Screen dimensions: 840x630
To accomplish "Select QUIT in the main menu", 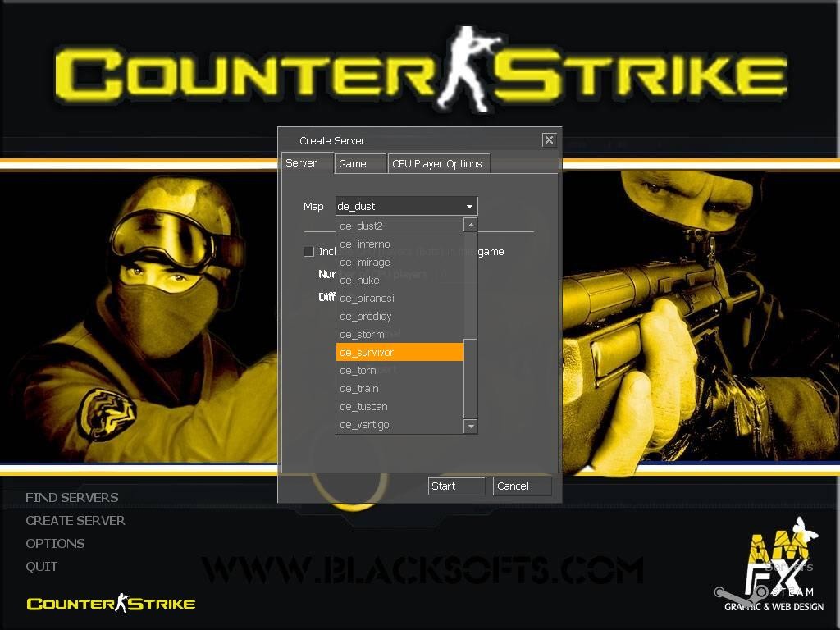I will coord(42,566).
